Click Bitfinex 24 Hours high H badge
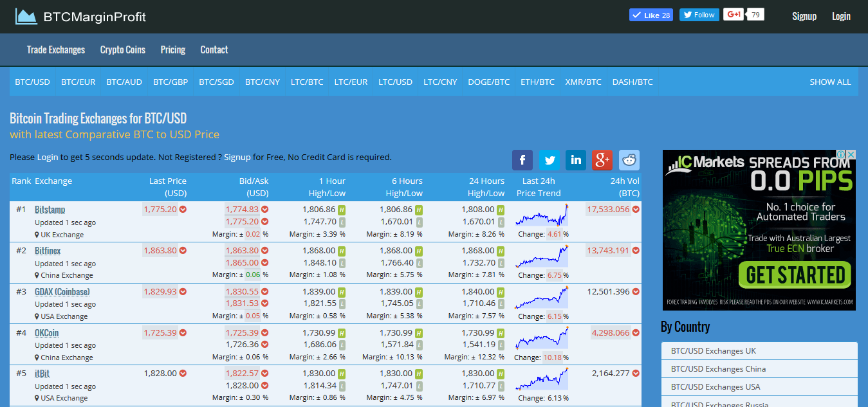The height and width of the screenshot is (407, 868). [x=501, y=251]
